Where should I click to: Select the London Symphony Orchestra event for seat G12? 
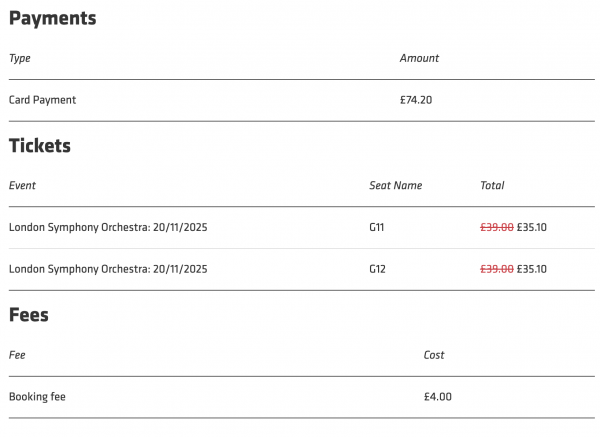pyautogui.click(x=108, y=269)
